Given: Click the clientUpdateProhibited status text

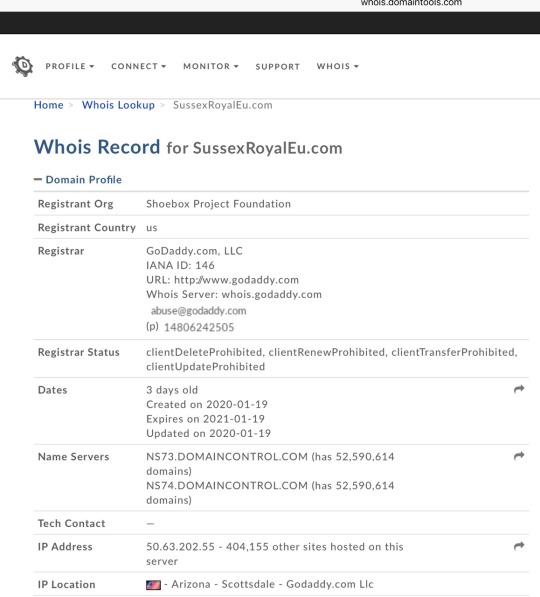Looking at the screenshot, I should click(x=206, y=367).
